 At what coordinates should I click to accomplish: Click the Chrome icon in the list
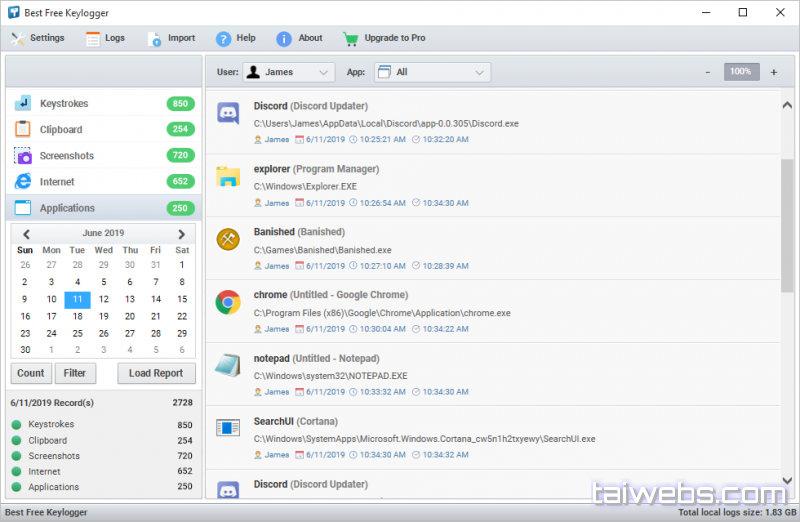(228, 303)
